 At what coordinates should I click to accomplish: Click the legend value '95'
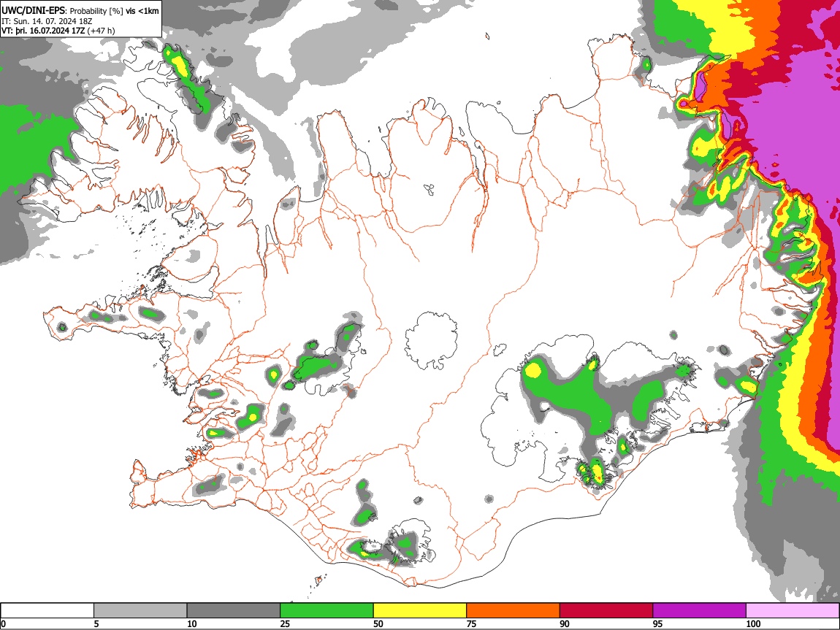click(658, 623)
